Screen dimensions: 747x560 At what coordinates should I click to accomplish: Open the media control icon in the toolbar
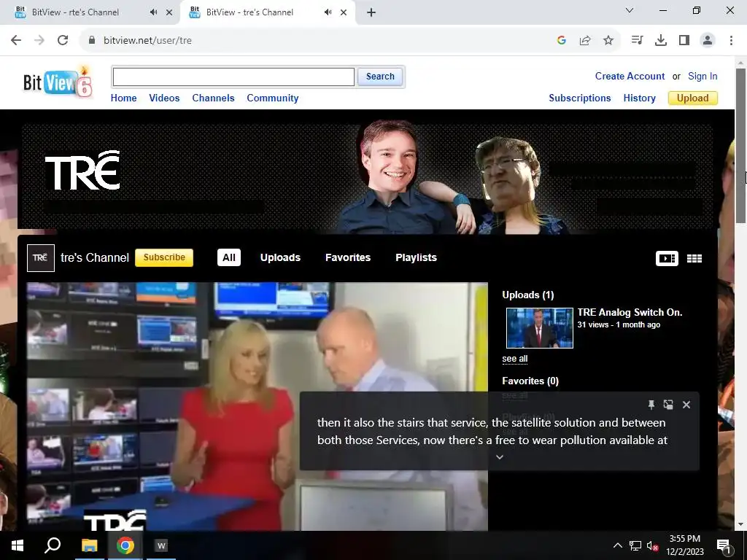click(x=637, y=41)
